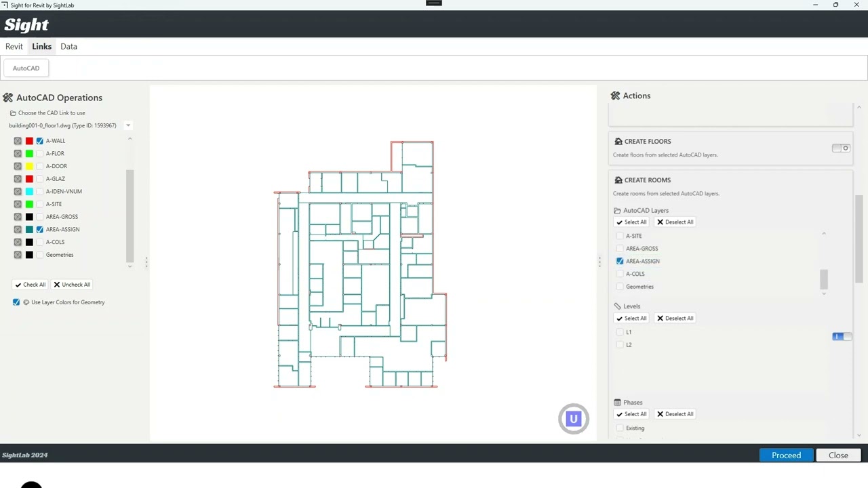Click the floor plan drawing preview
This screenshot has width=868, height=488.
pos(360,264)
